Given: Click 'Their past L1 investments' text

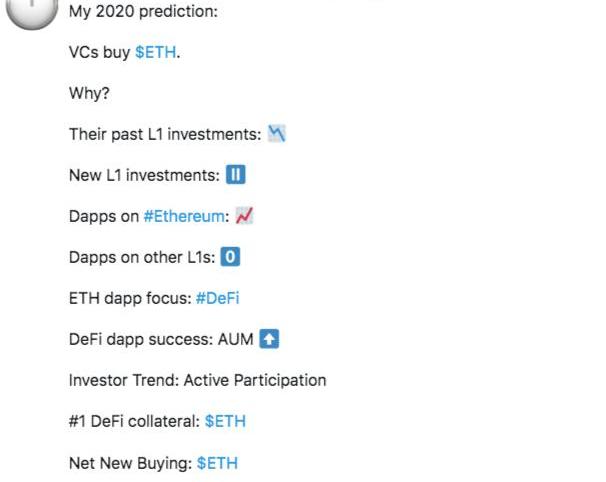Looking at the screenshot, I should [165, 135].
